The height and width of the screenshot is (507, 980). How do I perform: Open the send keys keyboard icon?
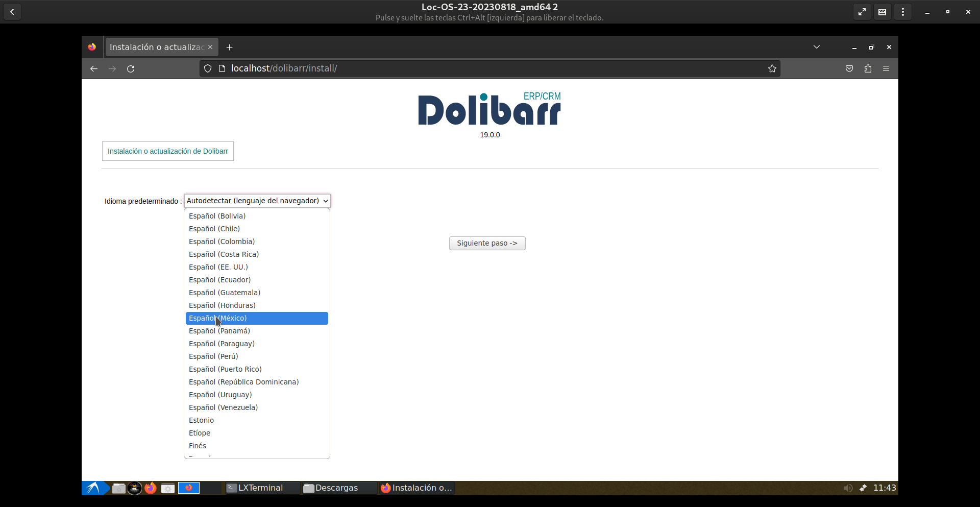point(883,12)
